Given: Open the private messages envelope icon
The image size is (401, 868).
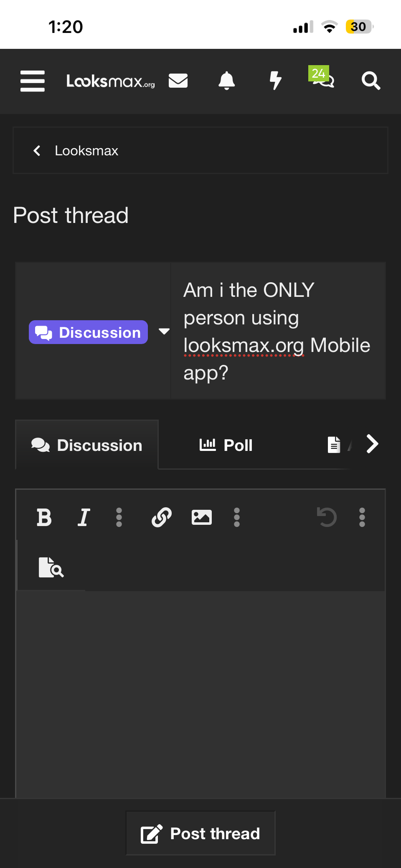Looking at the screenshot, I should 178,81.
